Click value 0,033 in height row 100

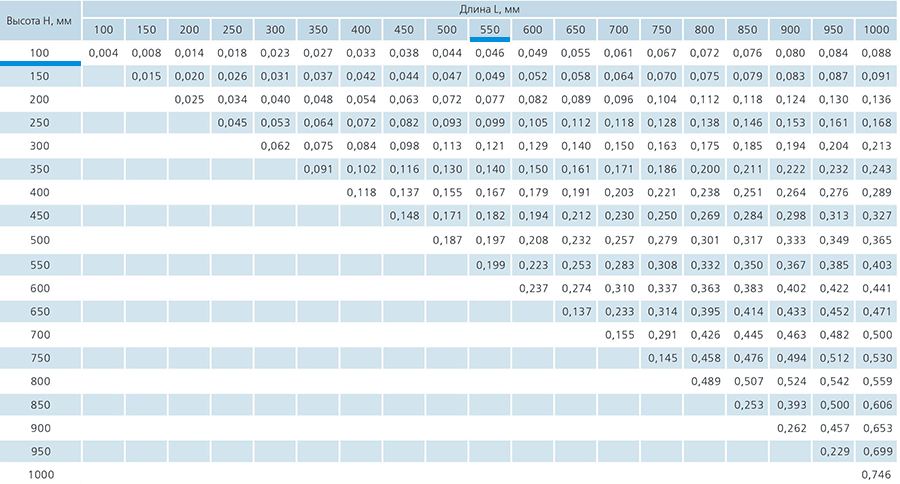coord(361,53)
